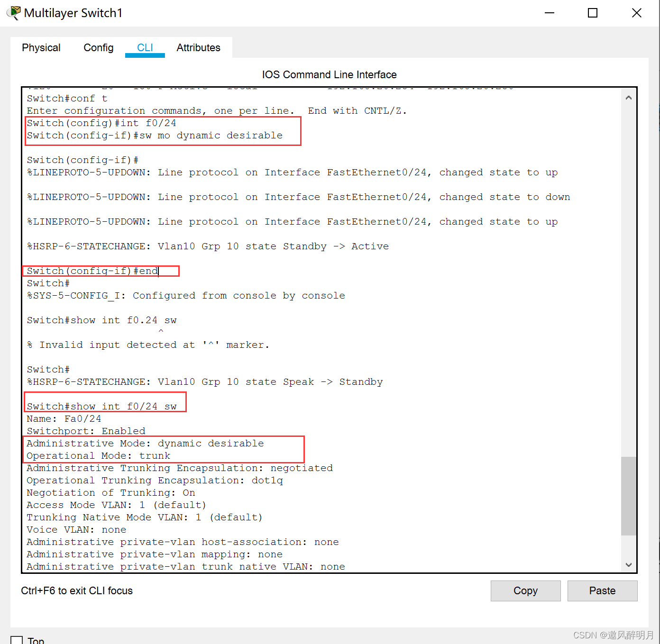Image resolution: width=660 pixels, height=644 pixels.
Task: Maximize the Multilayer Switch1 window
Action: (x=593, y=13)
